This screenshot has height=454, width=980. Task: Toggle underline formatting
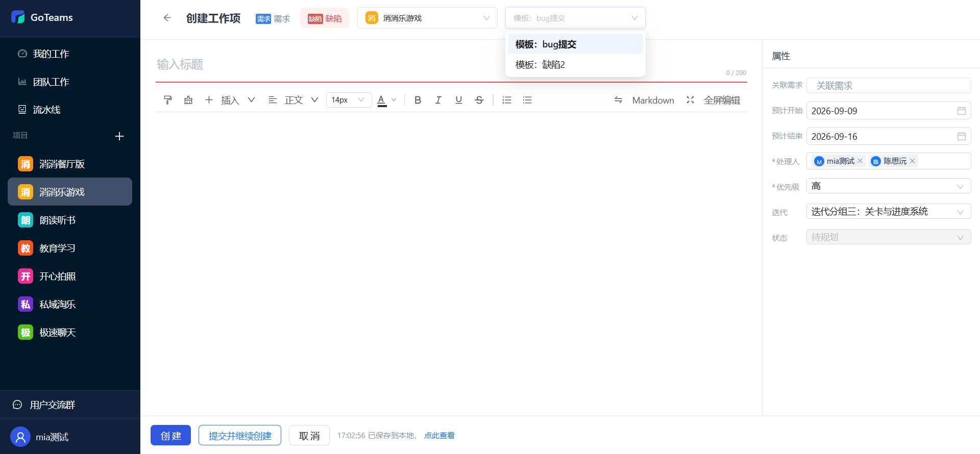click(458, 100)
